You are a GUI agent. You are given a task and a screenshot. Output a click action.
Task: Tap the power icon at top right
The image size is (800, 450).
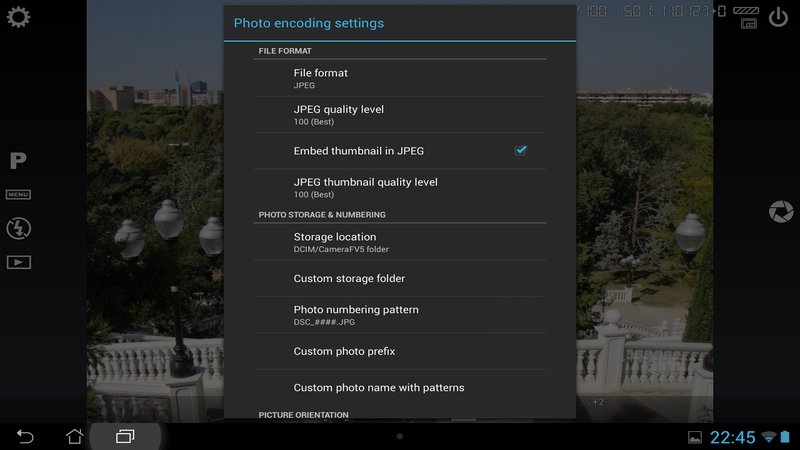pyautogui.click(x=778, y=17)
